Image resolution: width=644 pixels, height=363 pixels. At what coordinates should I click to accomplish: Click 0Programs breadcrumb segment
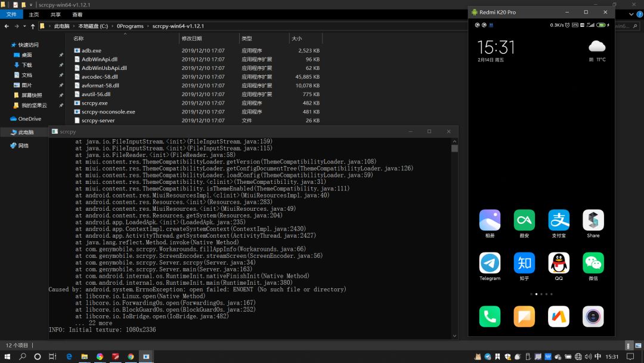[x=130, y=26]
